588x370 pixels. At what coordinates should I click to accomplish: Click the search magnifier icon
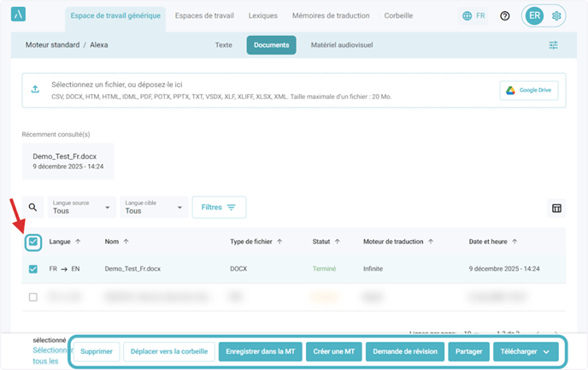33,207
